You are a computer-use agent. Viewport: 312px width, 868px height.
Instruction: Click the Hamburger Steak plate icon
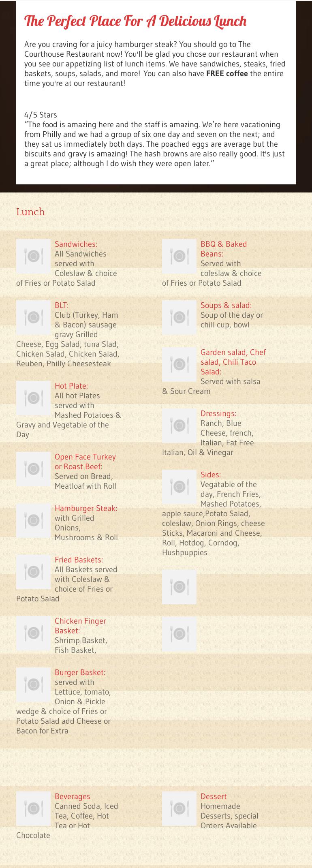pyautogui.click(x=33, y=520)
